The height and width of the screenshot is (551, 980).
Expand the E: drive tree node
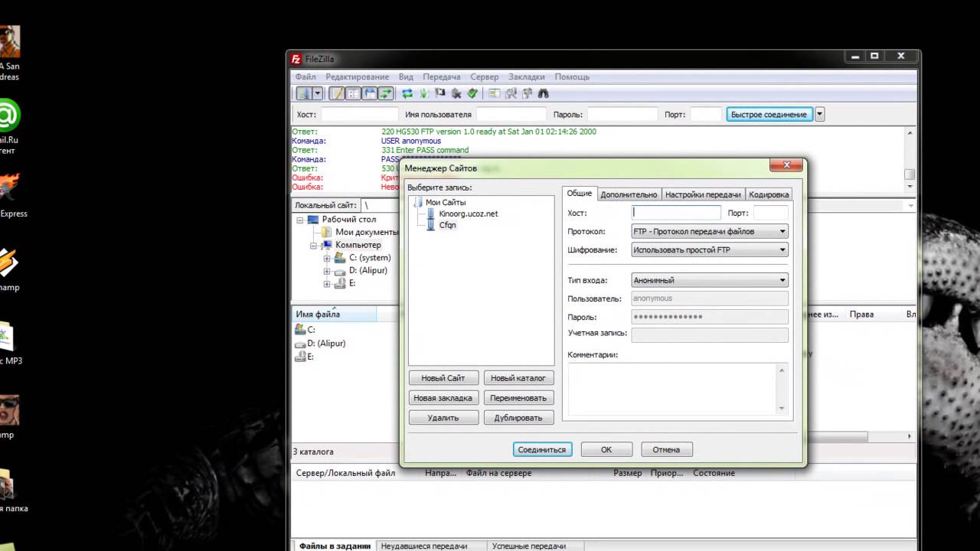(x=327, y=284)
